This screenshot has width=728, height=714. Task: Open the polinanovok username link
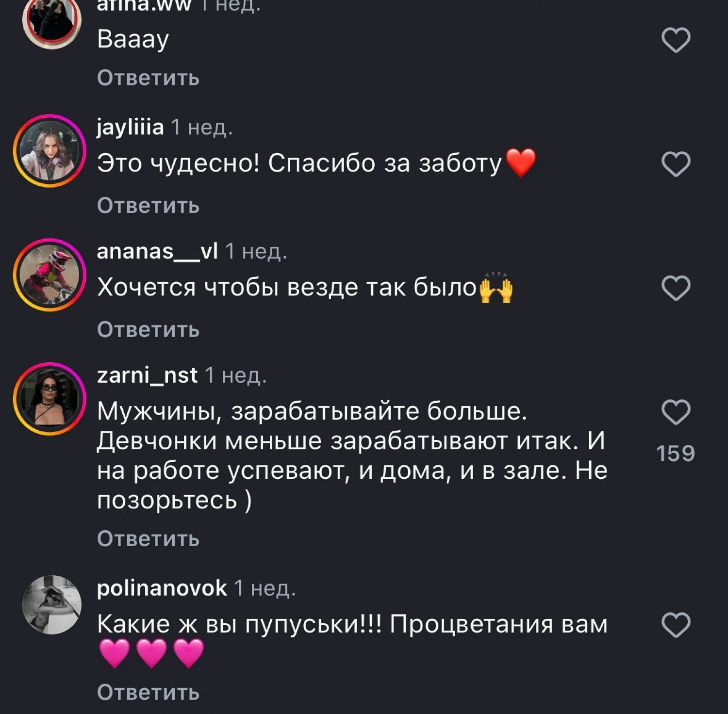pyautogui.click(x=162, y=588)
